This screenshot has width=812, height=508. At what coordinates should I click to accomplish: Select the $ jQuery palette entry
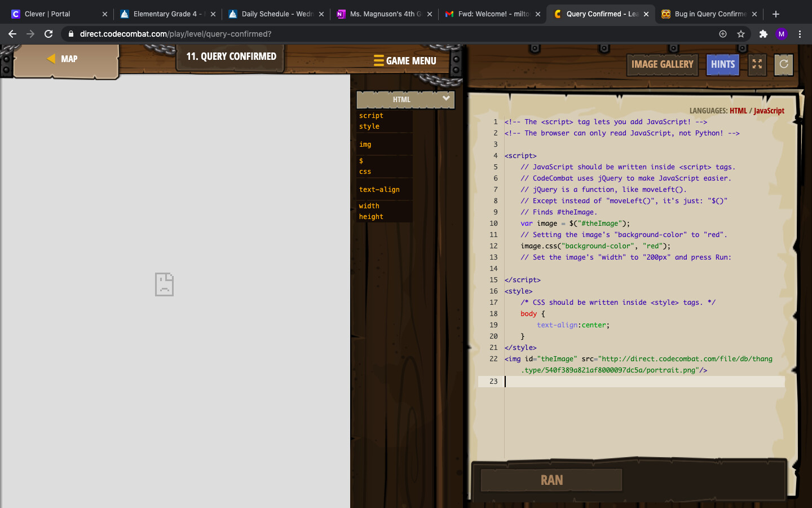point(361,161)
